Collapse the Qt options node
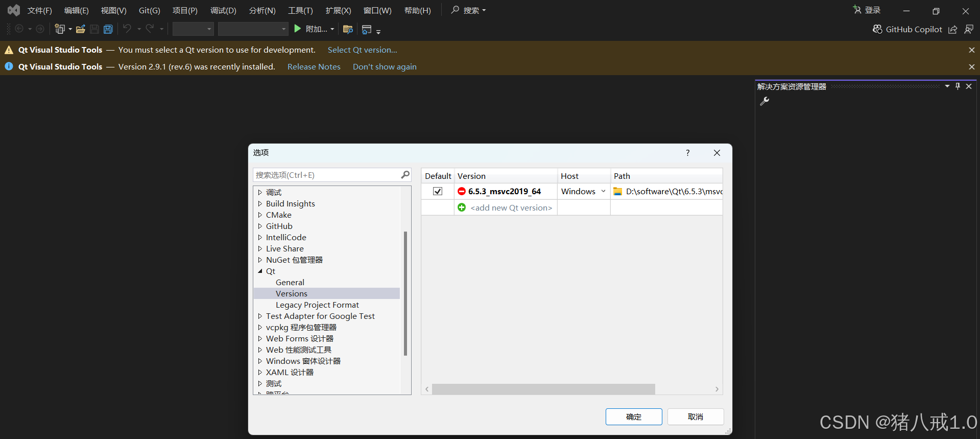Viewport: 980px width, 439px height. [x=260, y=271]
